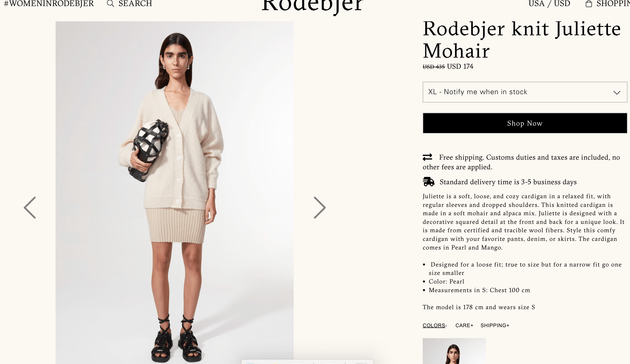This screenshot has width=630, height=364.
Task: Change the USA / USD region setting
Action: click(549, 4)
